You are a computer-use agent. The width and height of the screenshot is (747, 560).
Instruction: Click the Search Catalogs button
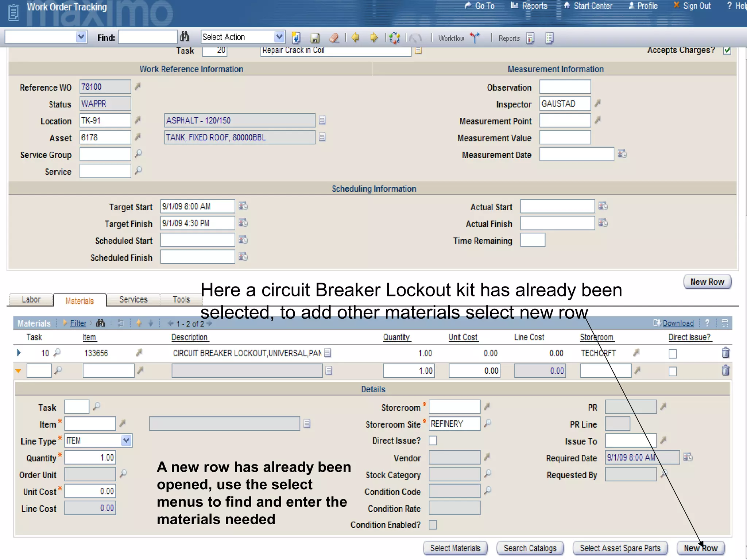[530, 548]
